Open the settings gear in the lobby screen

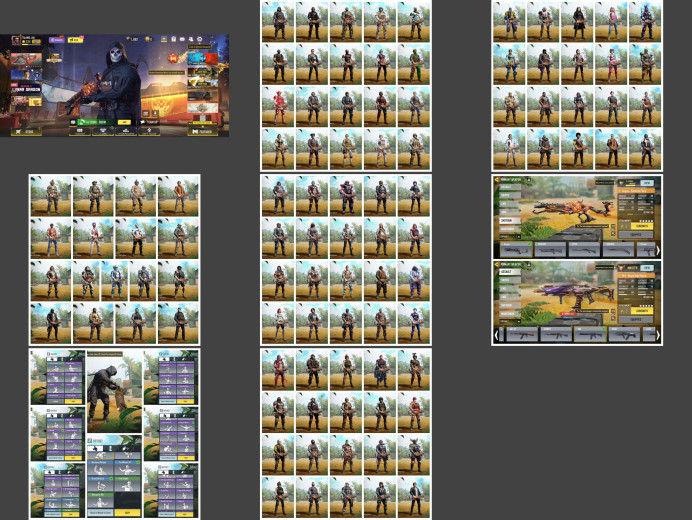coord(199,39)
